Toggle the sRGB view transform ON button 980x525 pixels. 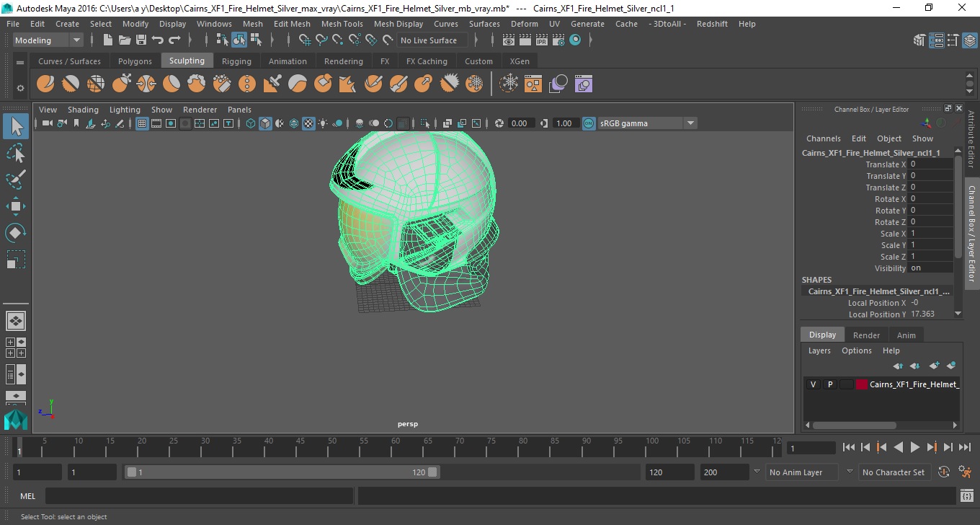(589, 123)
